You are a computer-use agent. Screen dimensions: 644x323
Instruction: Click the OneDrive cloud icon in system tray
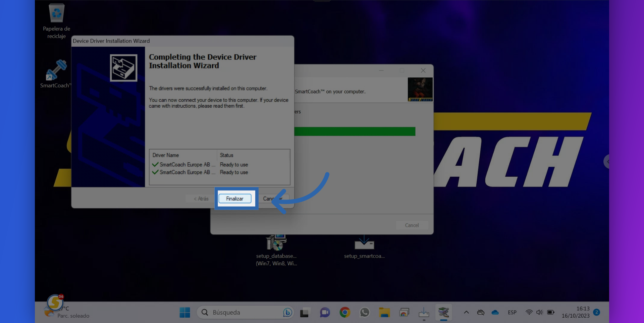click(x=495, y=312)
